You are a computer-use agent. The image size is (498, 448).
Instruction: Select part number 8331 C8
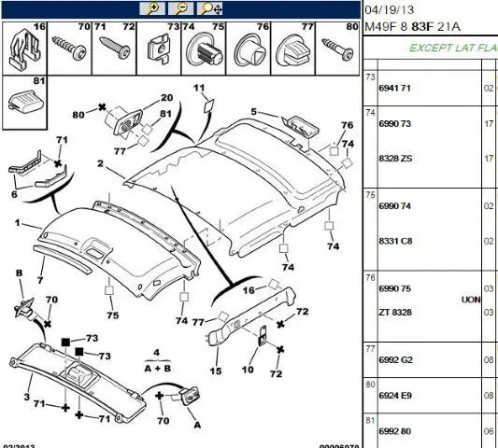(395, 241)
